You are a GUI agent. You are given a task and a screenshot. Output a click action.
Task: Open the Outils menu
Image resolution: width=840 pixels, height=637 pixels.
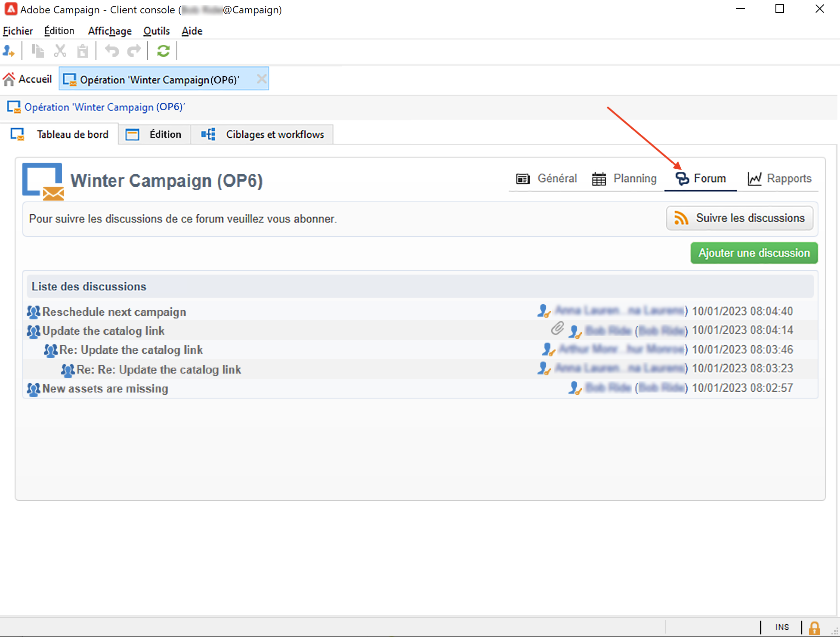point(156,31)
